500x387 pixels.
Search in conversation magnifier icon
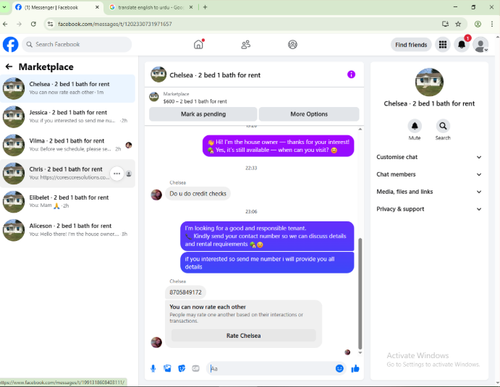[443, 126]
